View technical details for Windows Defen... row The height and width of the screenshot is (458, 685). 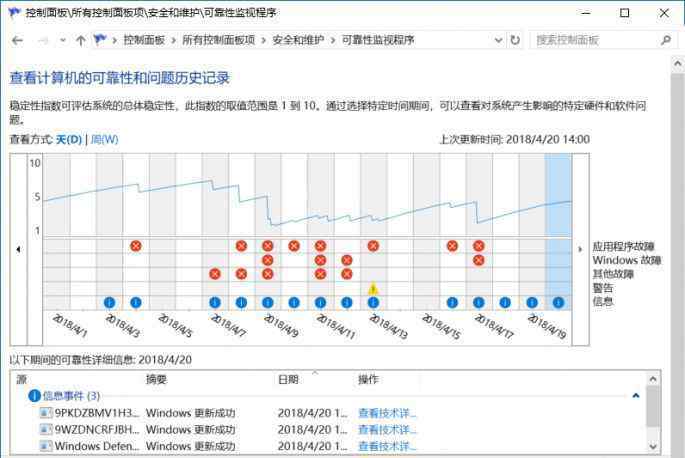point(387,446)
